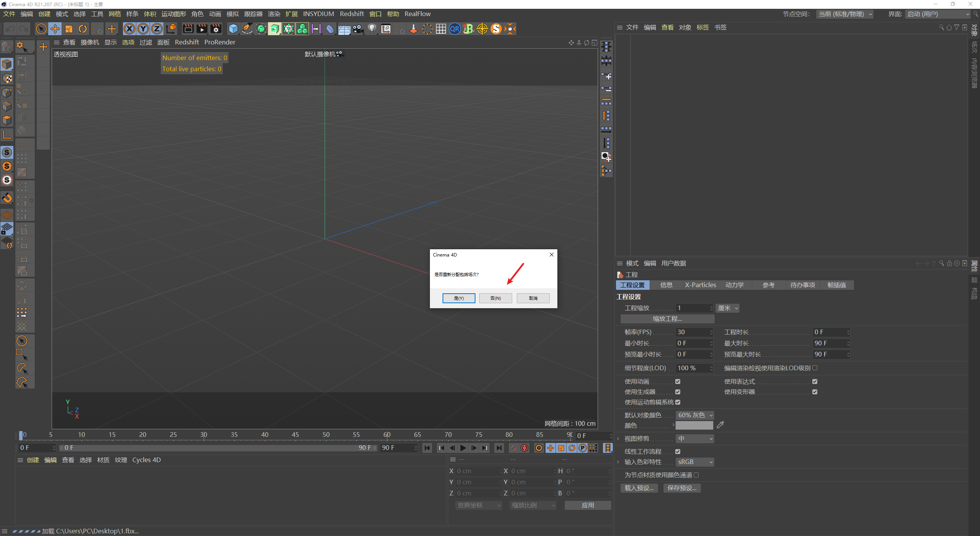Toggle the X axis lock icon
This screenshot has width=980, height=536.
coord(129,29)
